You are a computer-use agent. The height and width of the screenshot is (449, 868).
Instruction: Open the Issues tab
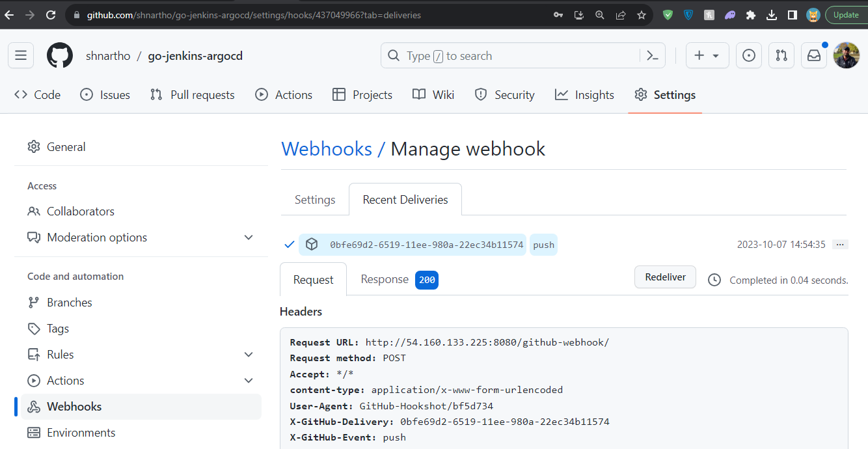coord(105,95)
